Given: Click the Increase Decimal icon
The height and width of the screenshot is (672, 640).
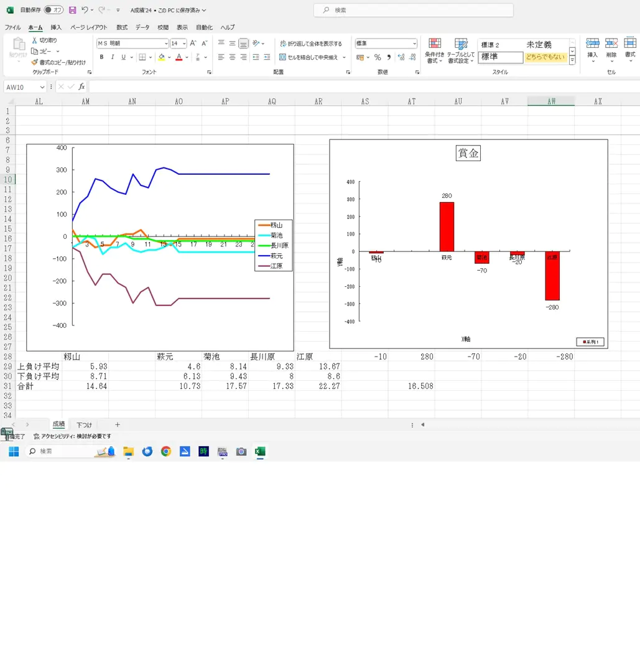Looking at the screenshot, I should [401, 57].
